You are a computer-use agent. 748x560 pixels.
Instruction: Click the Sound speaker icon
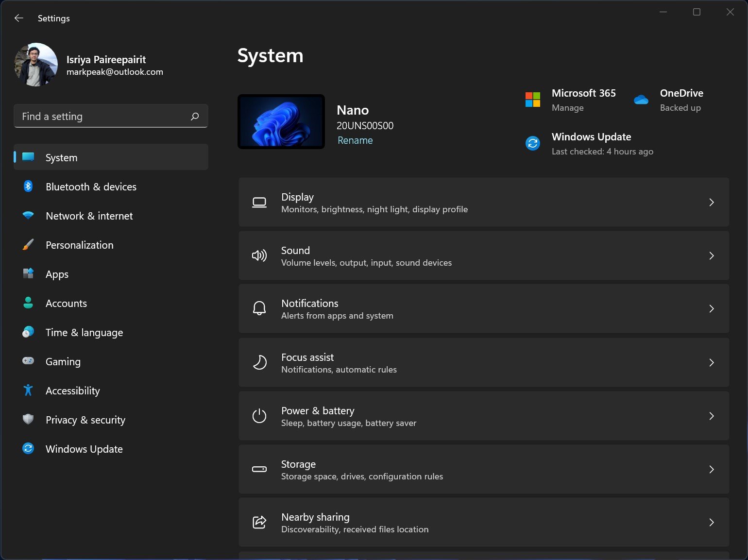click(259, 255)
